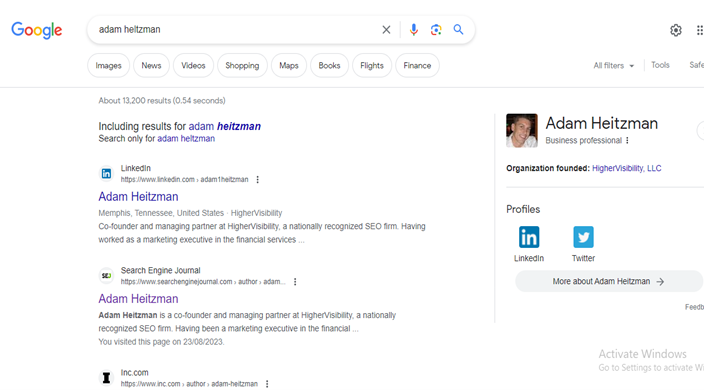The image size is (704, 390).
Task: Click the Inc.com author URL breadcrumb
Action: (x=189, y=384)
